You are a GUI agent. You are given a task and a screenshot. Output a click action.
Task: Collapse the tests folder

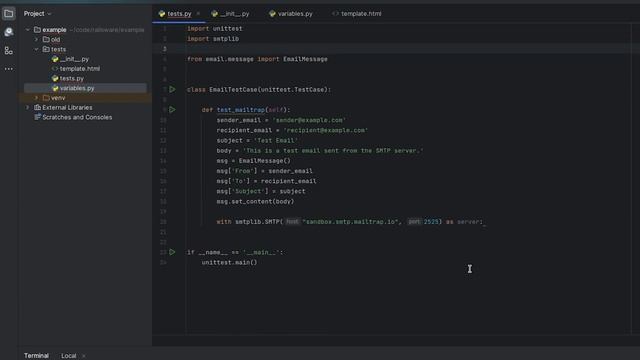[36, 49]
